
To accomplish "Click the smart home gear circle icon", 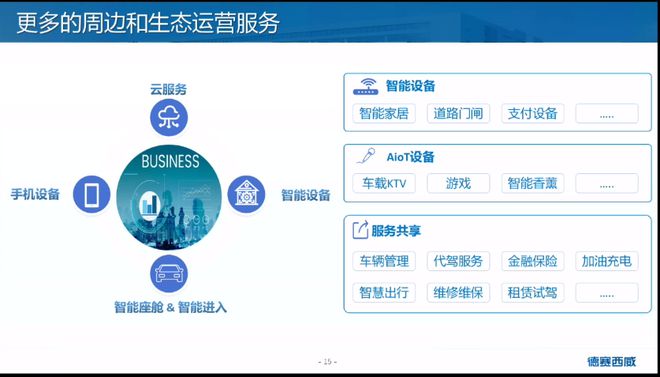I will [246, 195].
